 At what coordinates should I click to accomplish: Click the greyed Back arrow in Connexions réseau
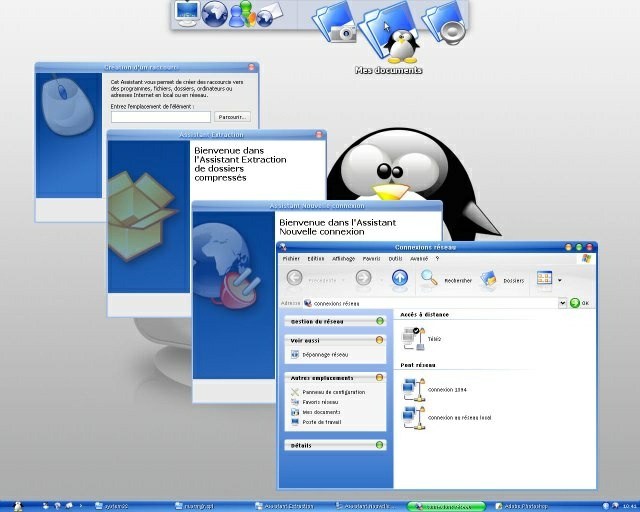pyautogui.click(x=294, y=278)
